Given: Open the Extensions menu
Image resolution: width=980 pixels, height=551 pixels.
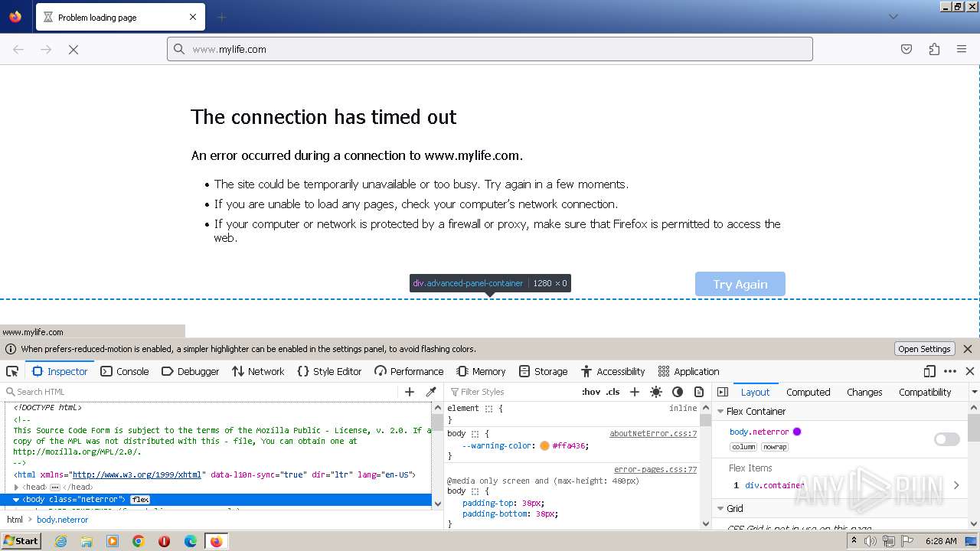Looking at the screenshot, I should coord(934,49).
